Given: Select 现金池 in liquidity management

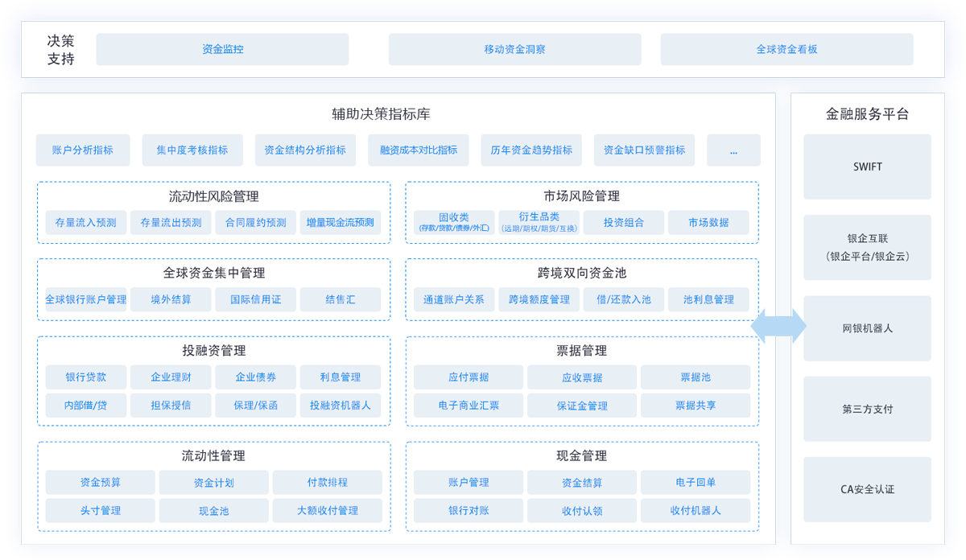Looking at the screenshot, I should point(213,510).
